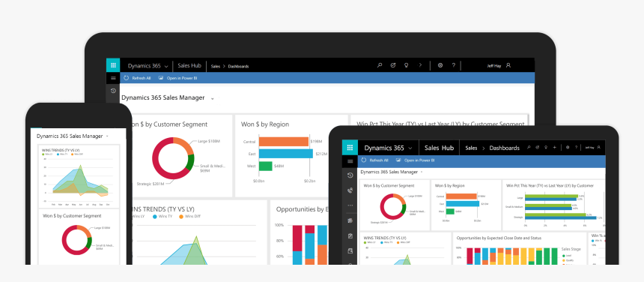Click the search magnifier on small tablet
Image resolution: width=644 pixels, height=282 pixels.
pos(529,147)
